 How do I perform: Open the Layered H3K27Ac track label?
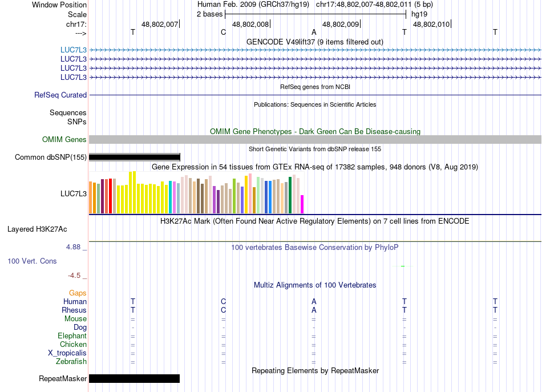pos(37,229)
